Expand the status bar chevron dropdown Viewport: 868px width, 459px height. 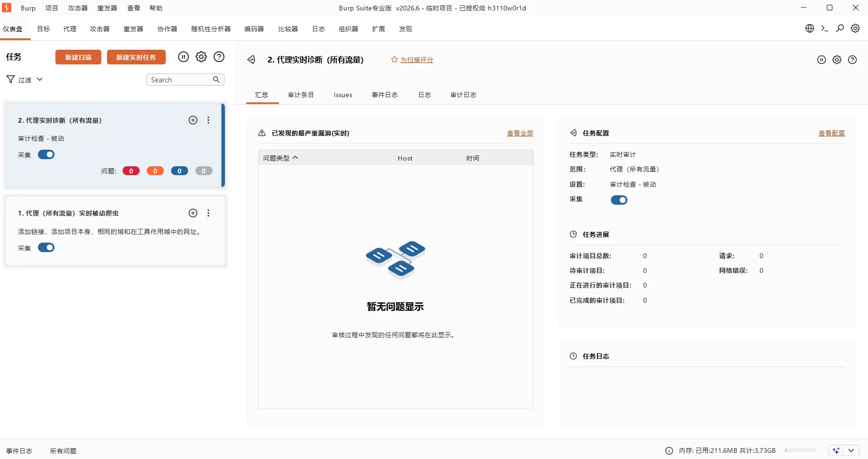(x=851, y=450)
